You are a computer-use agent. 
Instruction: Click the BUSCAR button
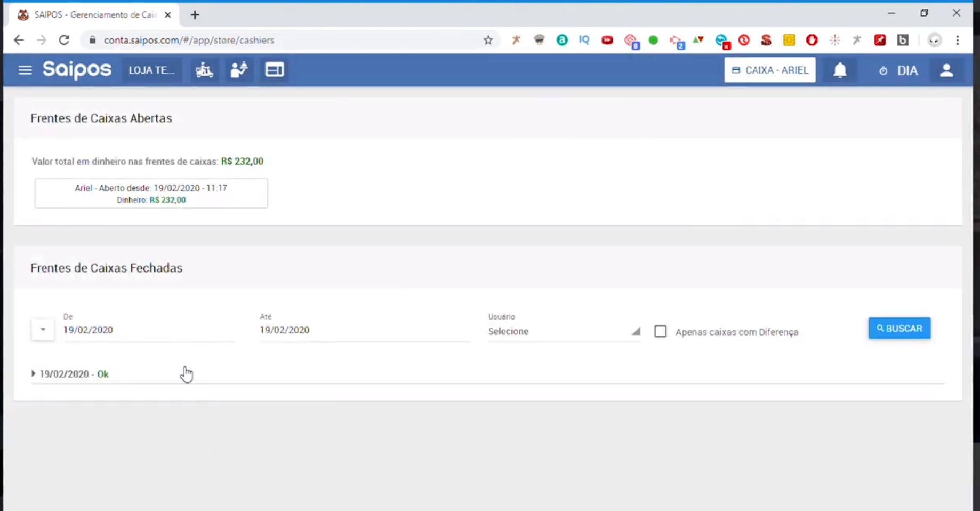point(899,328)
